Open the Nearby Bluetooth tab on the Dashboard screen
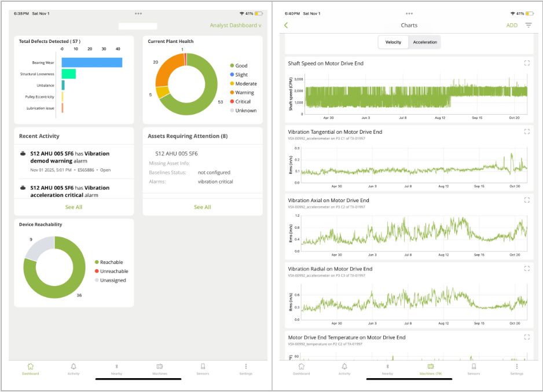 click(x=116, y=369)
